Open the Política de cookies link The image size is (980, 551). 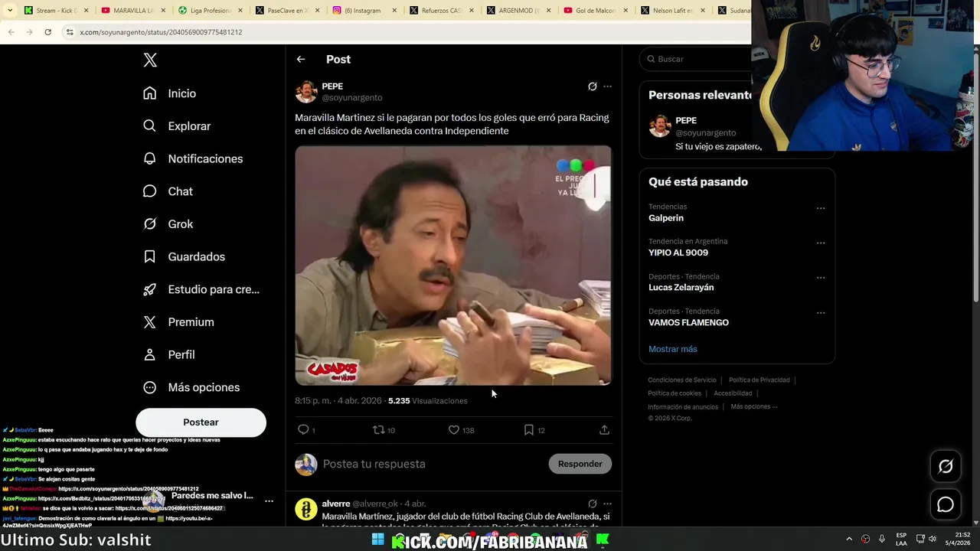tap(675, 393)
